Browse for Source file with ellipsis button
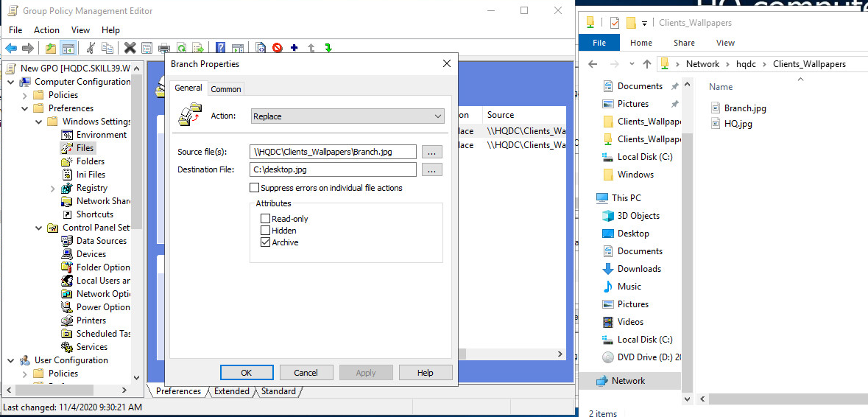The image size is (868, 417). pyautogui.click(x=431, y=152)
